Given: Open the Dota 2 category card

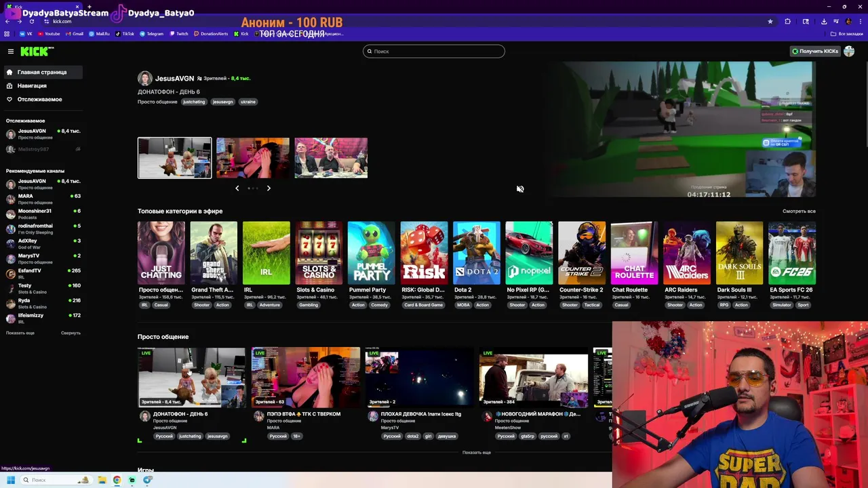Looking at the screenshot, I should click(x=477, y=253).
